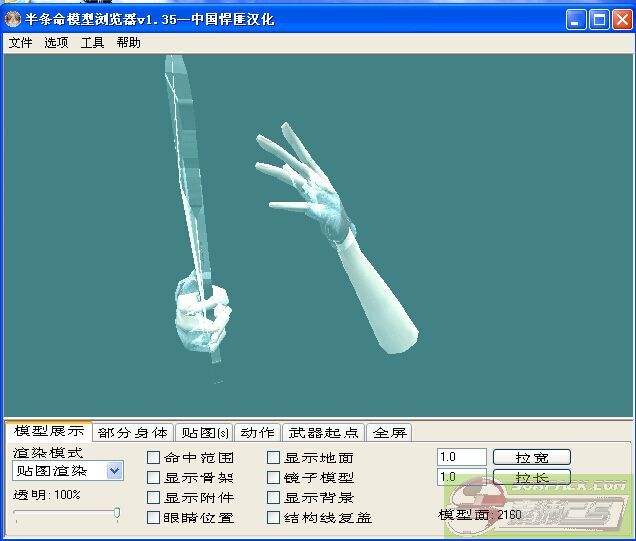Enable the 眼睛位置 checkbox
The width and height of the screenshot is (636, 541).
click(x=153, y=517)
